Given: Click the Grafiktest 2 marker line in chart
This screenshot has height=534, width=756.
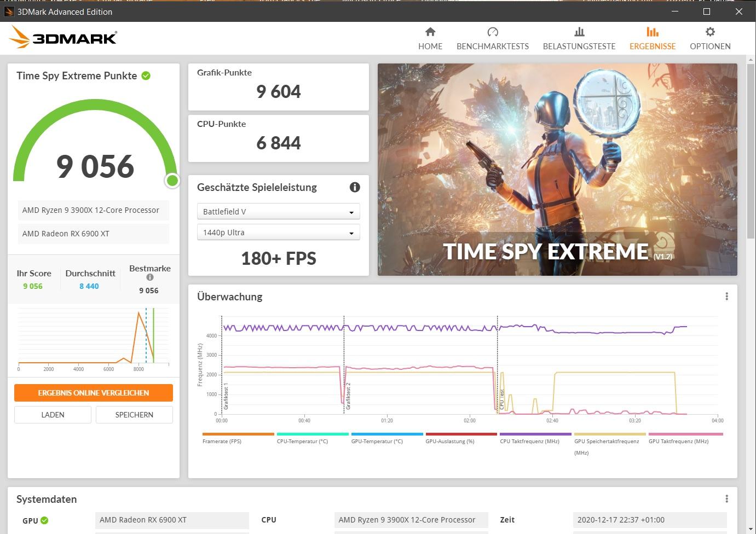Looking at the screenshot, I should pos(344,364).
